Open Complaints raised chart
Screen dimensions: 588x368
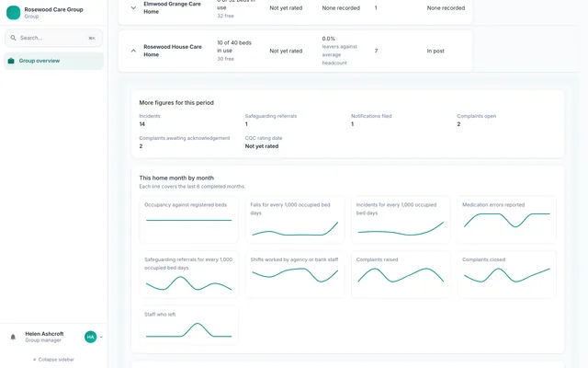pyautogui.click(x=401, y=274)
